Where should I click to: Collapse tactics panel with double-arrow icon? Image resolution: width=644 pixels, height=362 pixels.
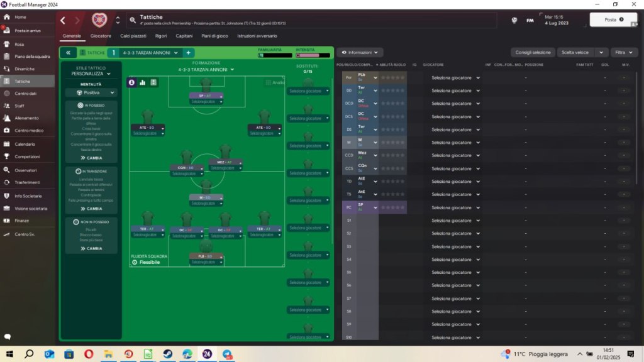coord(68,53)
